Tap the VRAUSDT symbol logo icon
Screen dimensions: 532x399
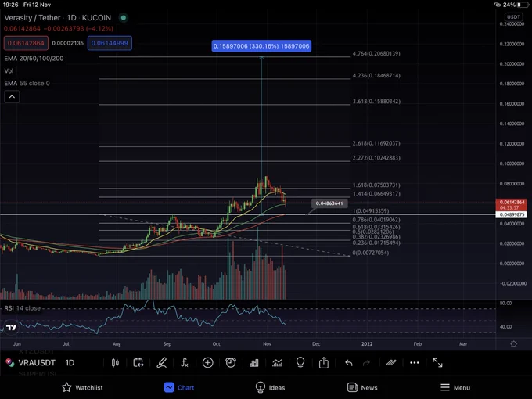pos(10,363)
